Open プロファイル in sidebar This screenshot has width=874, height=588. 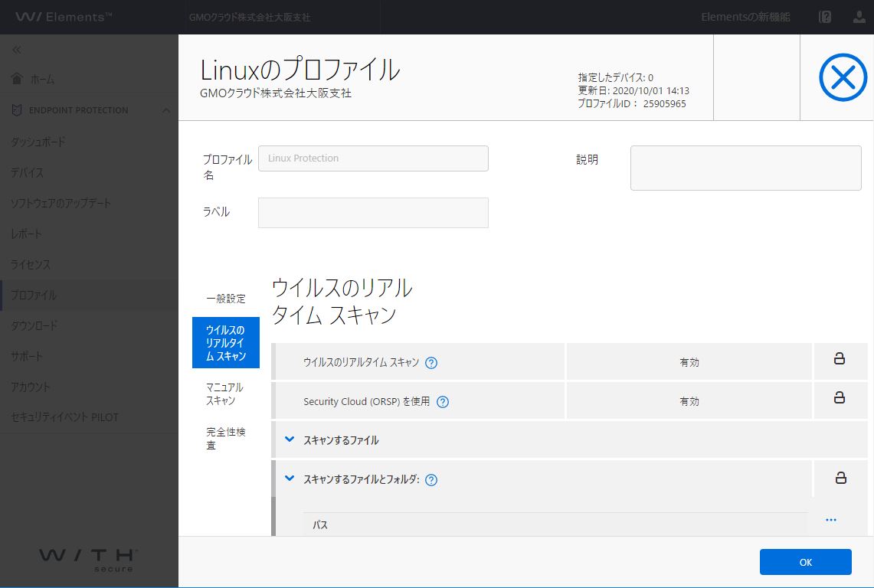pyautogui.click(x=34, y=296)
